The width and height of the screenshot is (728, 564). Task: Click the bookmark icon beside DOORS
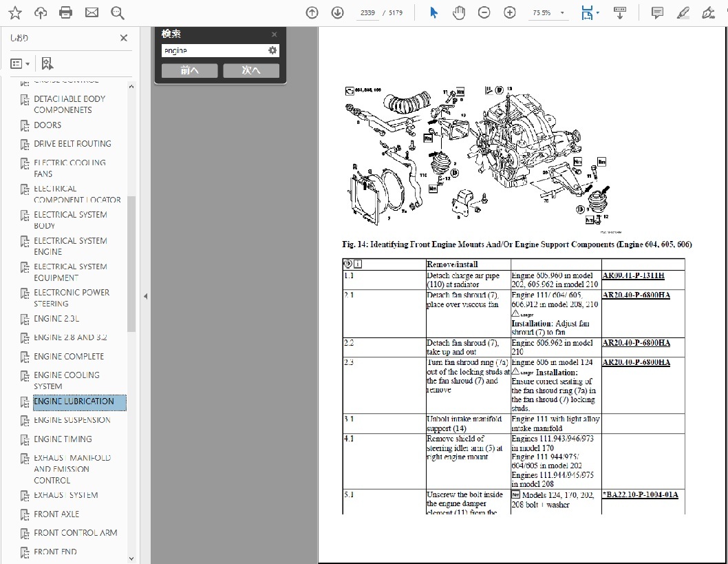25,125
